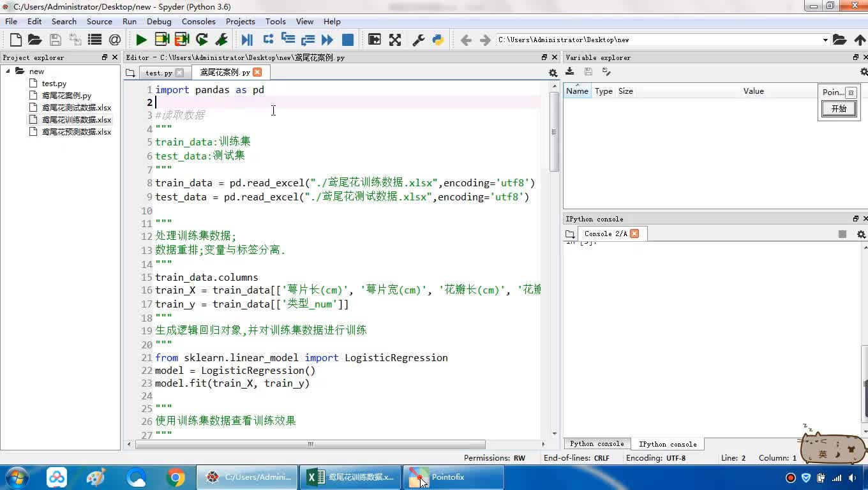The image size is (868, 490).
Task: Maximize current pane with the expand-arrows icon
Action: tap(395, 40)
